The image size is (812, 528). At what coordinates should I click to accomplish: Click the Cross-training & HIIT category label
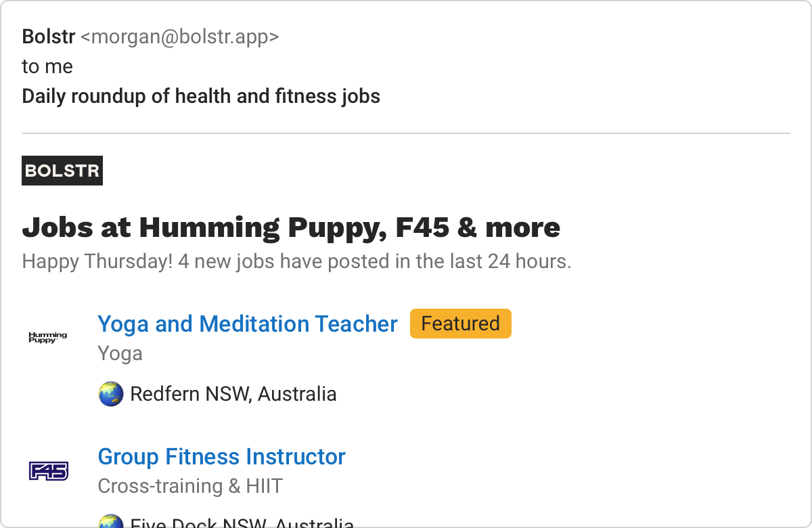(190, 486)
